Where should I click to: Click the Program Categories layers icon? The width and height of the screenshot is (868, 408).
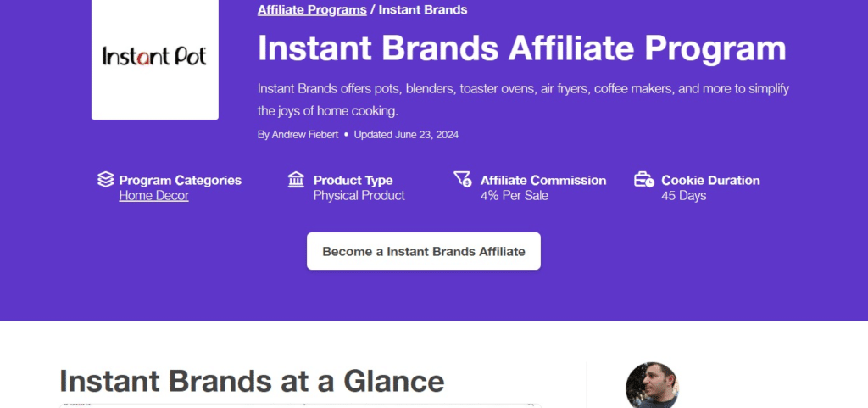coord(105,180)
